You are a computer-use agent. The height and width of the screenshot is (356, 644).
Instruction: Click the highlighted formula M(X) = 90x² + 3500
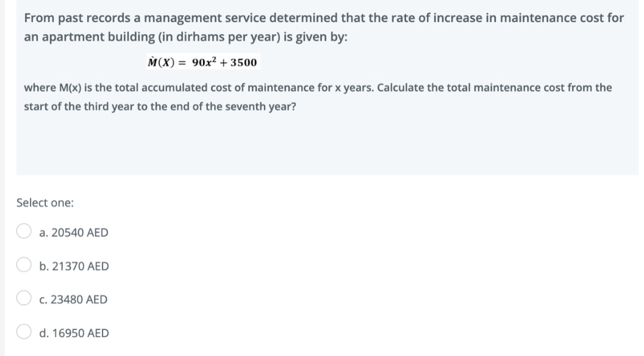(x=202, y=62)
